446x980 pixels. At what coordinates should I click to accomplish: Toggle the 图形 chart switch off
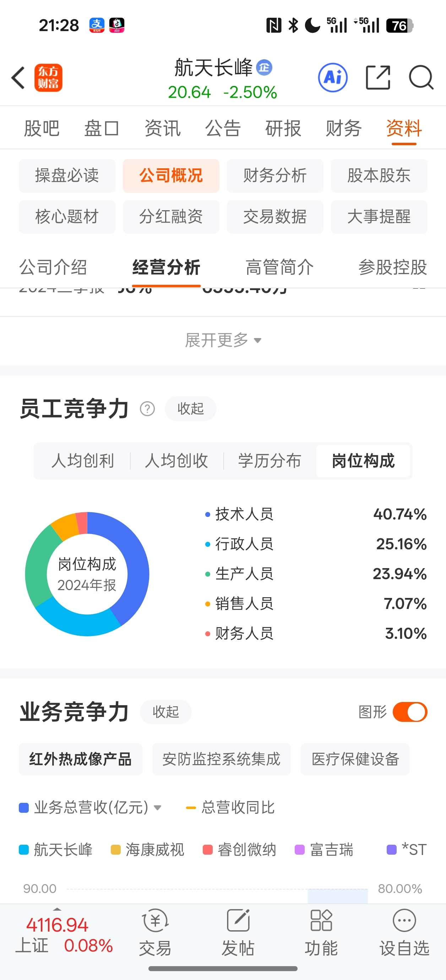pos(410,712)
